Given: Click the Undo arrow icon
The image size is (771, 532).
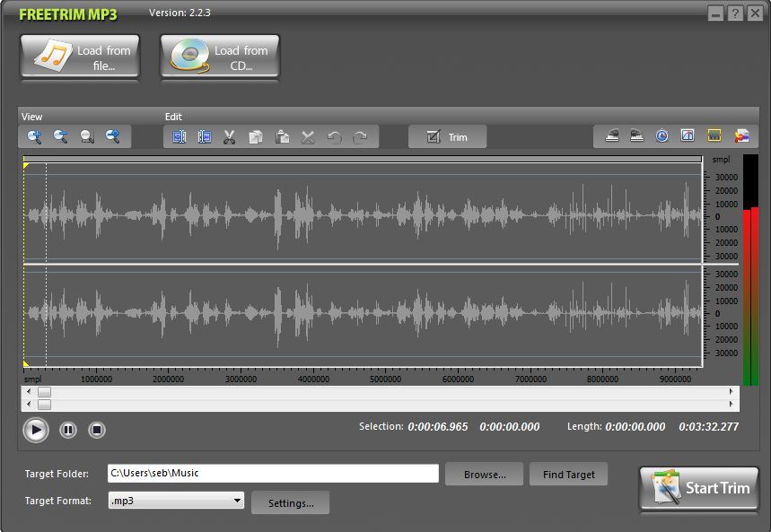Looking at the screenshot, I should (x=335, y=137).
